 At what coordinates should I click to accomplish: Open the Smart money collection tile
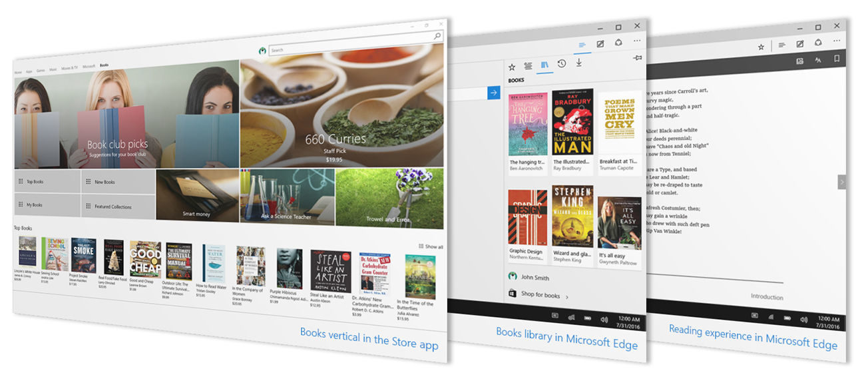point(198,195)
